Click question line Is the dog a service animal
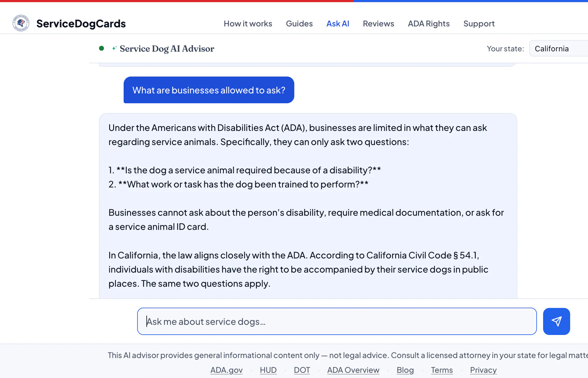This screenshot has width=588, height=378. [x=245, y=170]
